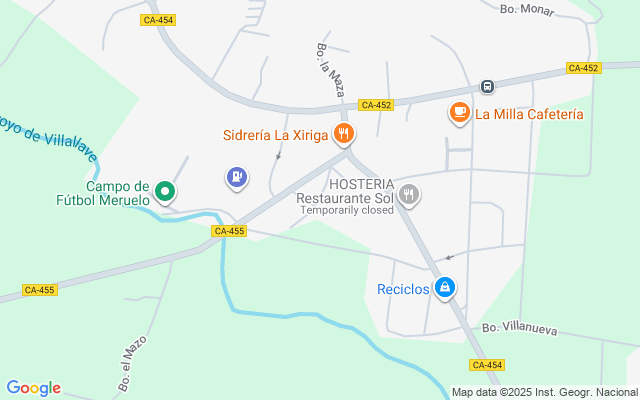Click HOSTERIA Restaurante Sol label text
Screen dimensions: 640x400
pos(345,191)
